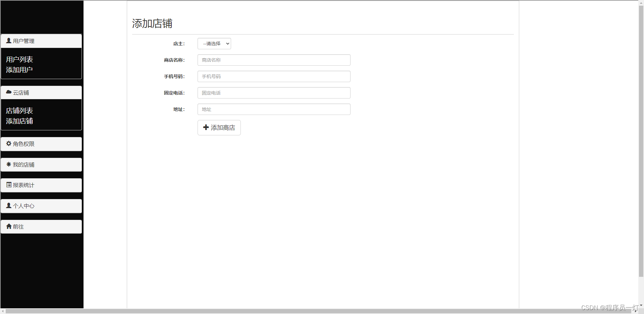
Task: Open the 店主 请选择 dropdown
Action: coord(214,44)
